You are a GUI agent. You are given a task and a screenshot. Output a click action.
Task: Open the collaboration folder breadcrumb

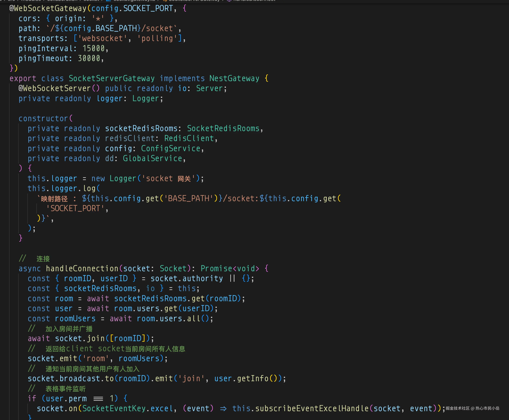pos(62,0)
